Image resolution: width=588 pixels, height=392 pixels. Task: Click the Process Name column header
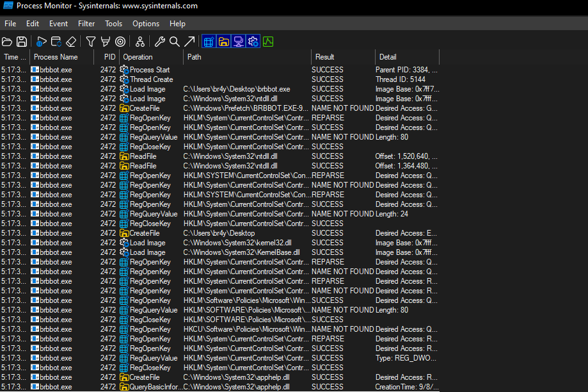click(x=62, y=57)
